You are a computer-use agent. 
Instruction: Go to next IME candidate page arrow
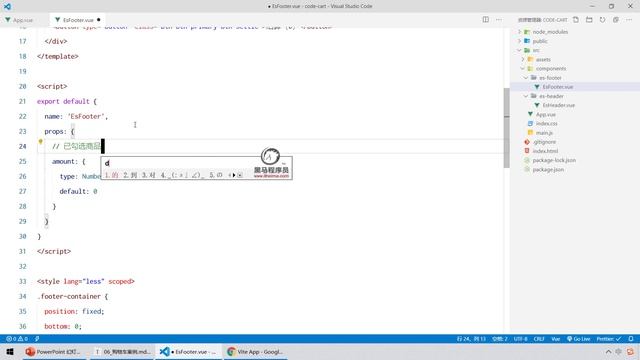click(x=234, y=175)
